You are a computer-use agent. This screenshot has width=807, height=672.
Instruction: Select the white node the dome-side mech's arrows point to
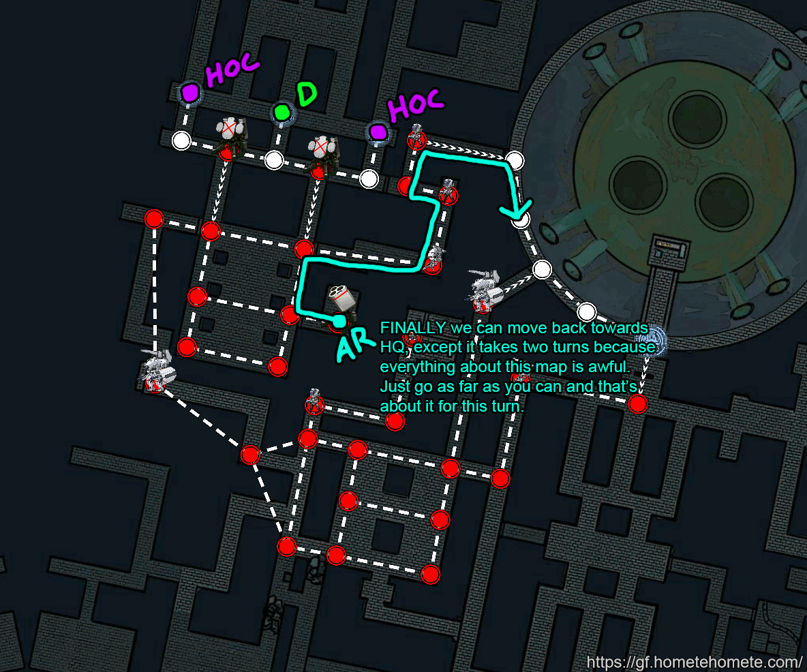tap(542, 269)
